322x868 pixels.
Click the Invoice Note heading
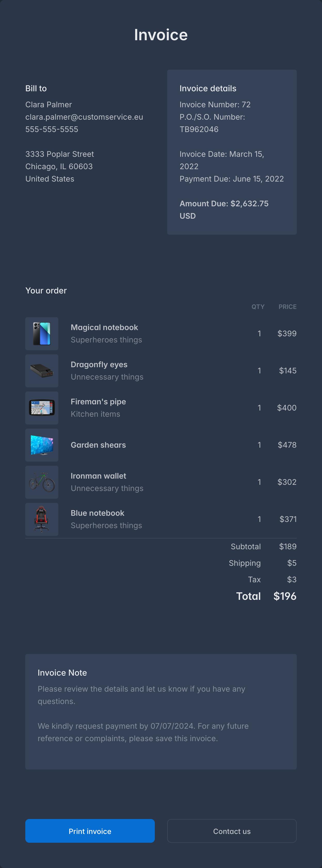point(62,673)
